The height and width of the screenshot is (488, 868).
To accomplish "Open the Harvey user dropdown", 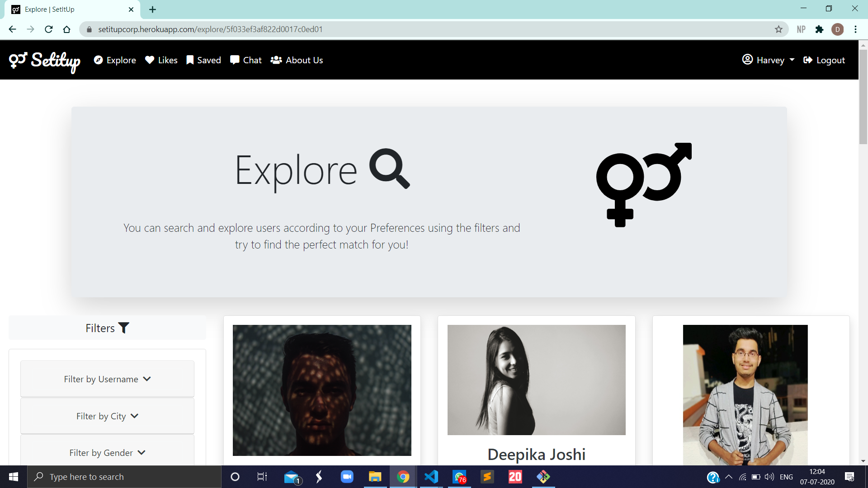I will (769, 60).
